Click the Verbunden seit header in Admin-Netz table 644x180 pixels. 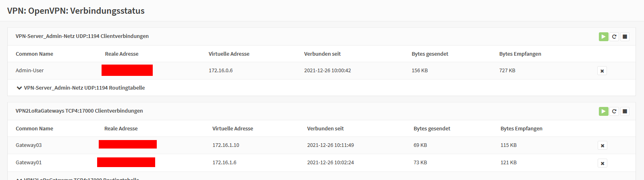322,54
